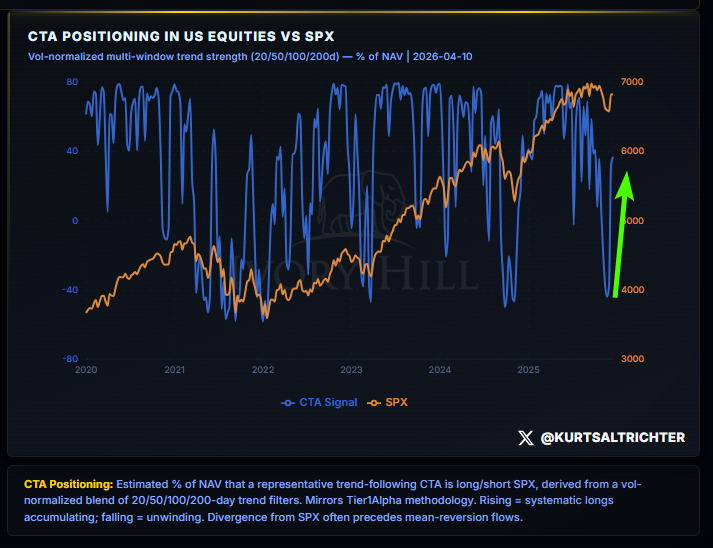Click the yellow CTA Positioning: heading
The width and height of the screenshot is (713, 548).
(x=69, y=484)
